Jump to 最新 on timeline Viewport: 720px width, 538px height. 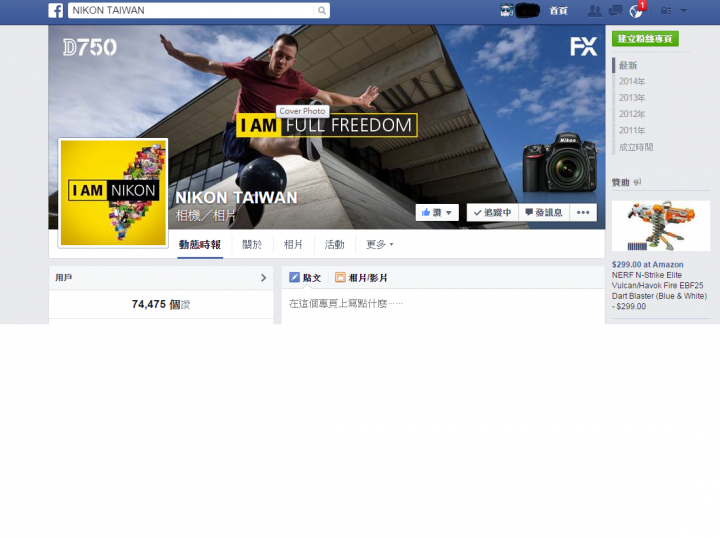(628, 65)
